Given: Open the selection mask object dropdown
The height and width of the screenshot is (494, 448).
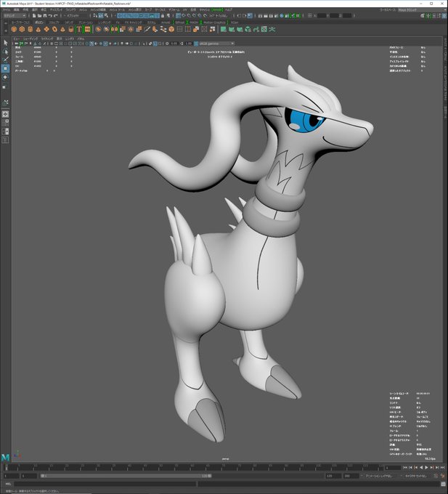Looking at the screenshot, I should coord(76,15).
